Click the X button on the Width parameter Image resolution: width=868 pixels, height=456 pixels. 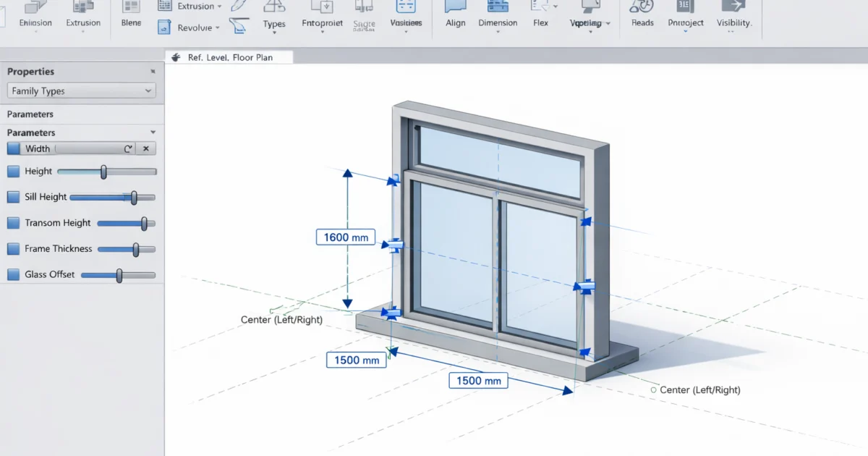click(x=145, y=148)
